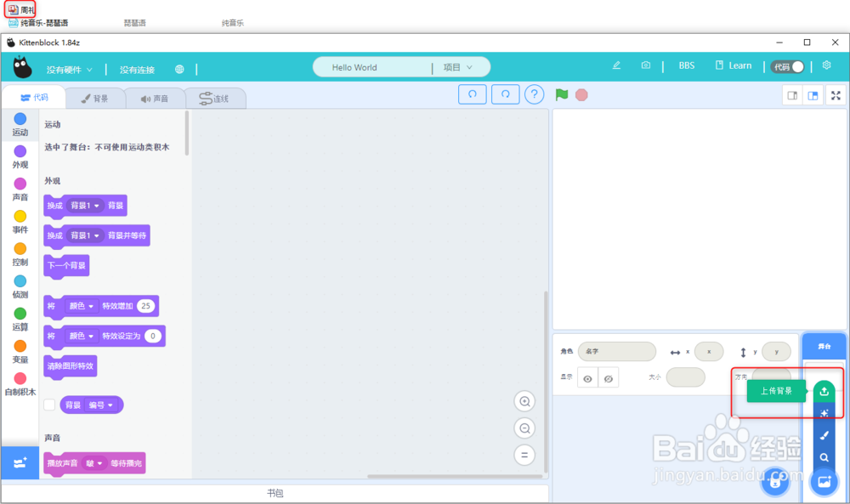850x504 pixels.
Task: Select the 侦测 sensing category
Action: (20, 287)
